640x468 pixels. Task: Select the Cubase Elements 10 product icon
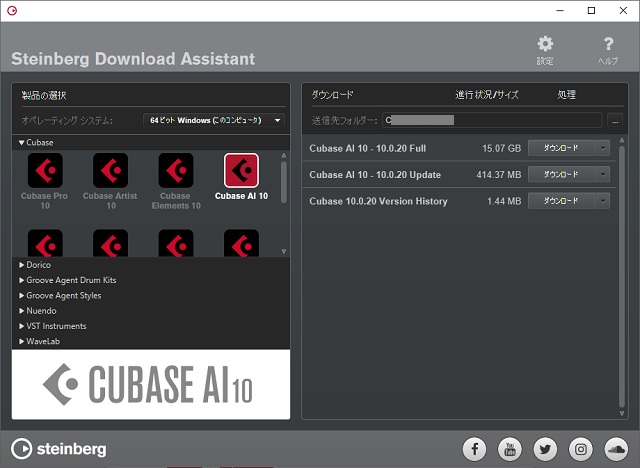click(176, 171)
